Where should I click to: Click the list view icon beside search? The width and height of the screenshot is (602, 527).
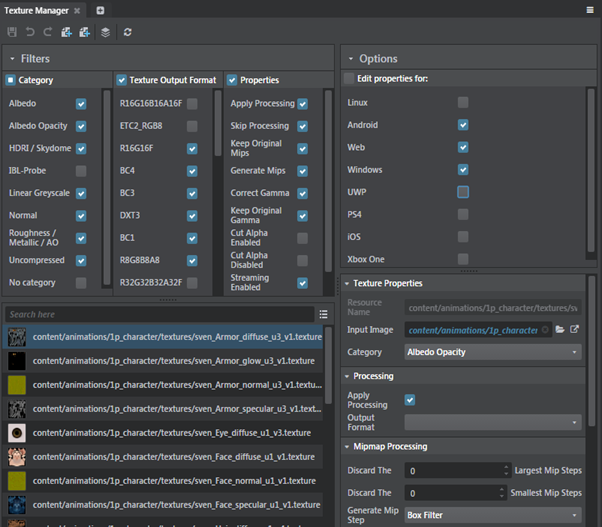pos(323,314)
